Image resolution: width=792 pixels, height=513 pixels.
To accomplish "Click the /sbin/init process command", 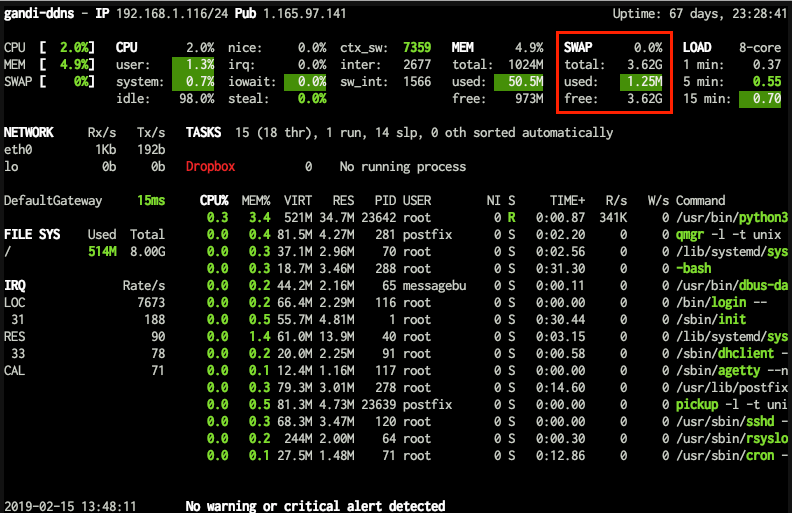I will point(711,320).
